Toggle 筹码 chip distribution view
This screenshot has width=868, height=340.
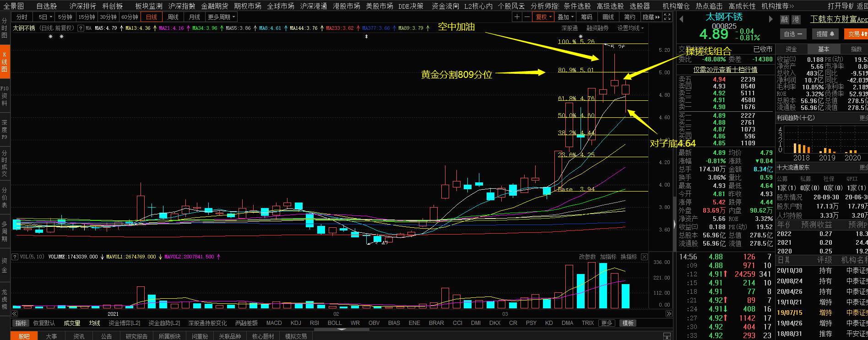click(x=586, y=17)
